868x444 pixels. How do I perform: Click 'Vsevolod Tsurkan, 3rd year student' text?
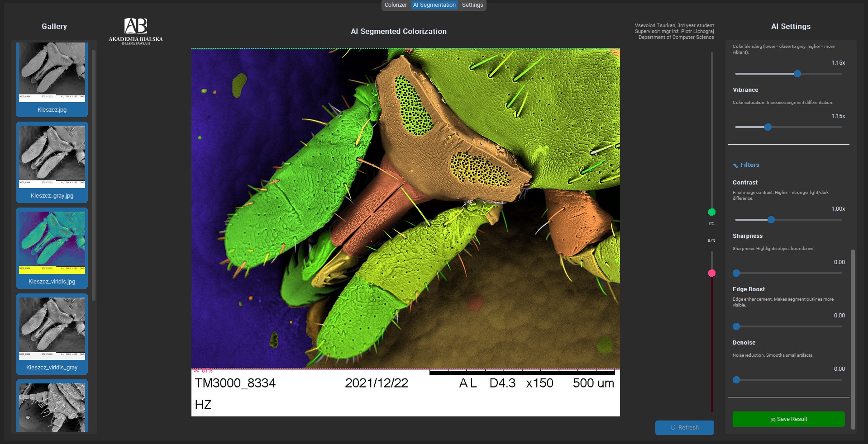[x=674, y=25]
